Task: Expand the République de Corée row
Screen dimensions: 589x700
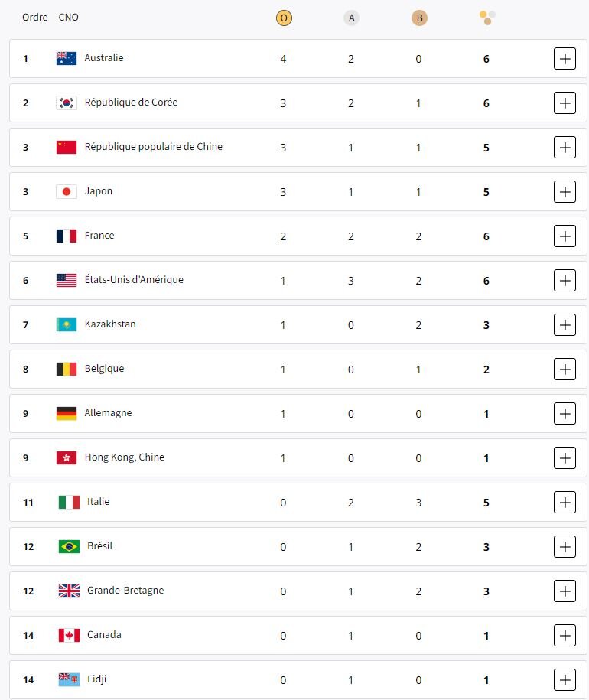Action: 565,103
